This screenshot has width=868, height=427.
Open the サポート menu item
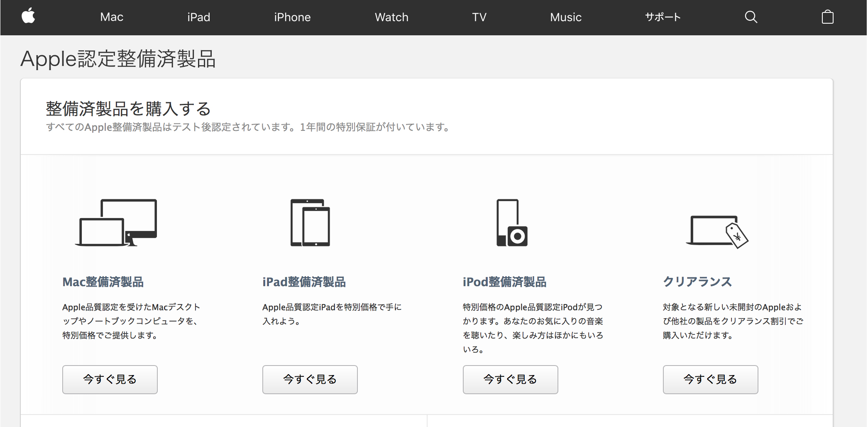point(663,17)
